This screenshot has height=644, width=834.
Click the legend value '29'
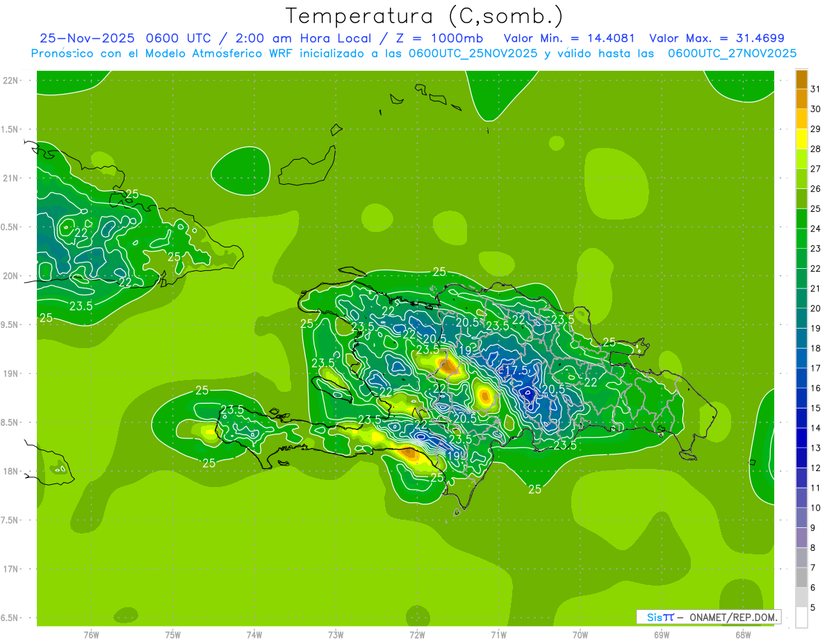coord(815,129)
